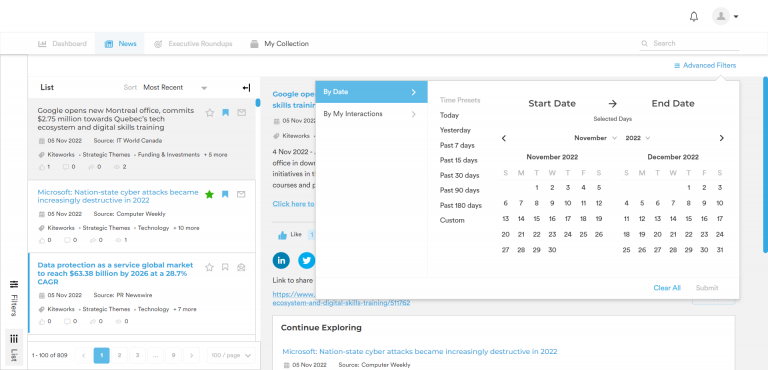
Task: Click the list panel scrollbar handle
Action: point(258,103)
